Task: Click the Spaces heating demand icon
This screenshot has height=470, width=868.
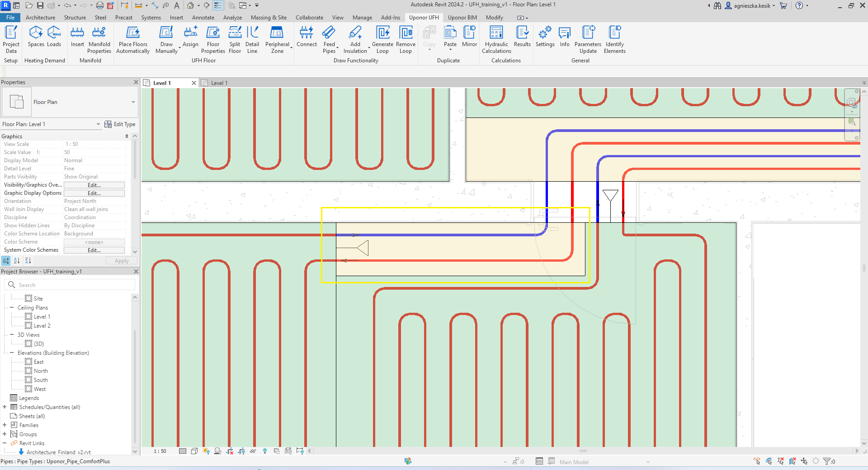Action: click(36, 36)
